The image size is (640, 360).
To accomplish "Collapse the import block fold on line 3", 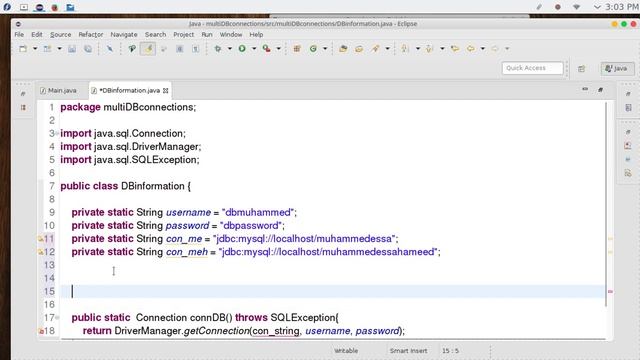I will point(57,133).
